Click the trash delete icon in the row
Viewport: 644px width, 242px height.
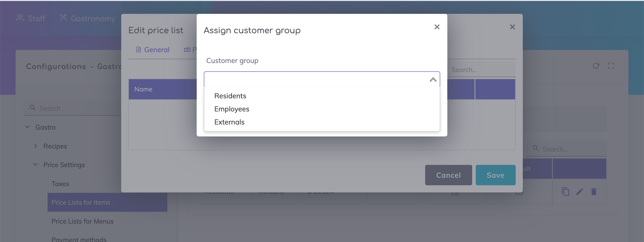[594, 192]
